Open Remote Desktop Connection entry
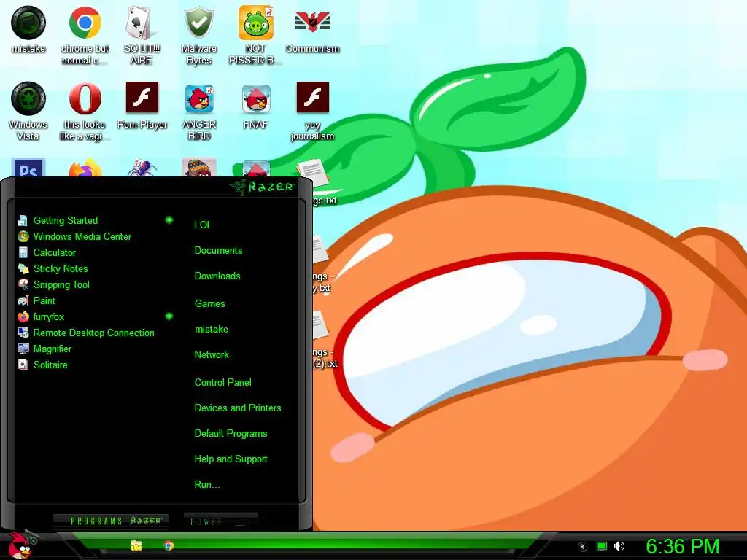This screenshot has width=747, height=560. (x=94, y=332)
